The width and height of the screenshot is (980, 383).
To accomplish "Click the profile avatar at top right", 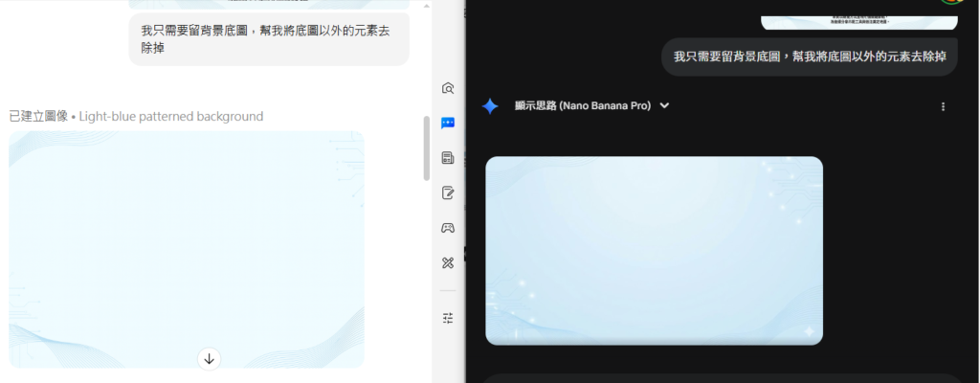I will click(x=952, y=3).
